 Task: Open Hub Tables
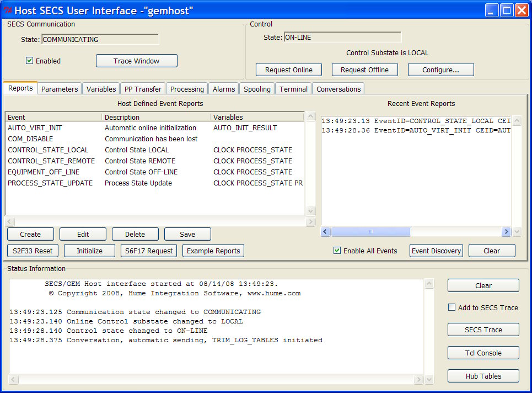coord(483,376)
